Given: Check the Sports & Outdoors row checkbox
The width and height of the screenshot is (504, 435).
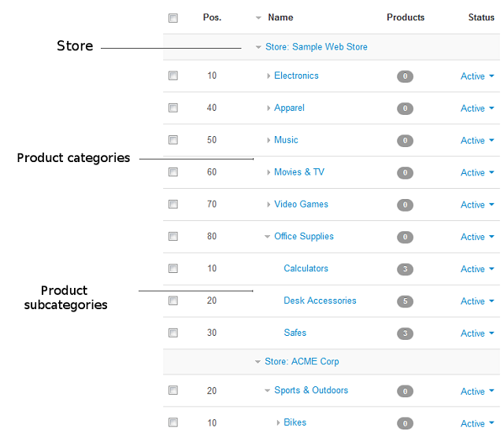Looking at the screenshot, I should pyautogui.click(x=173, y=390).
